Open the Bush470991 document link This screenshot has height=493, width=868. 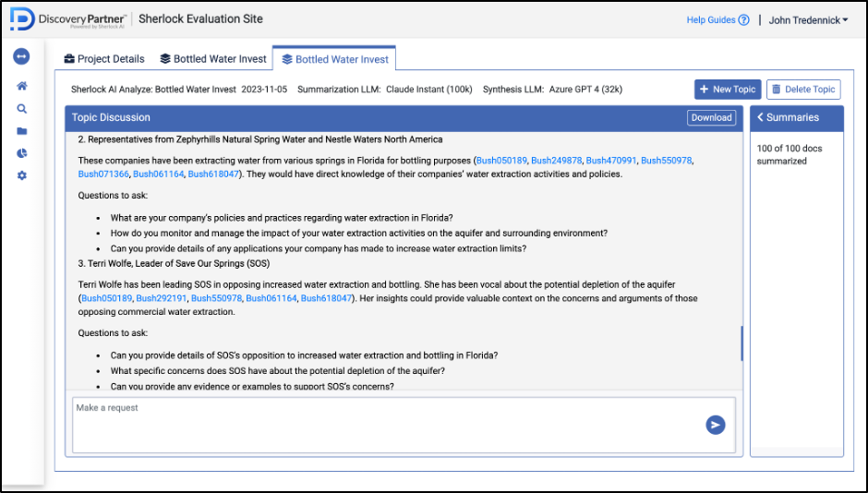tap(611, 161)
